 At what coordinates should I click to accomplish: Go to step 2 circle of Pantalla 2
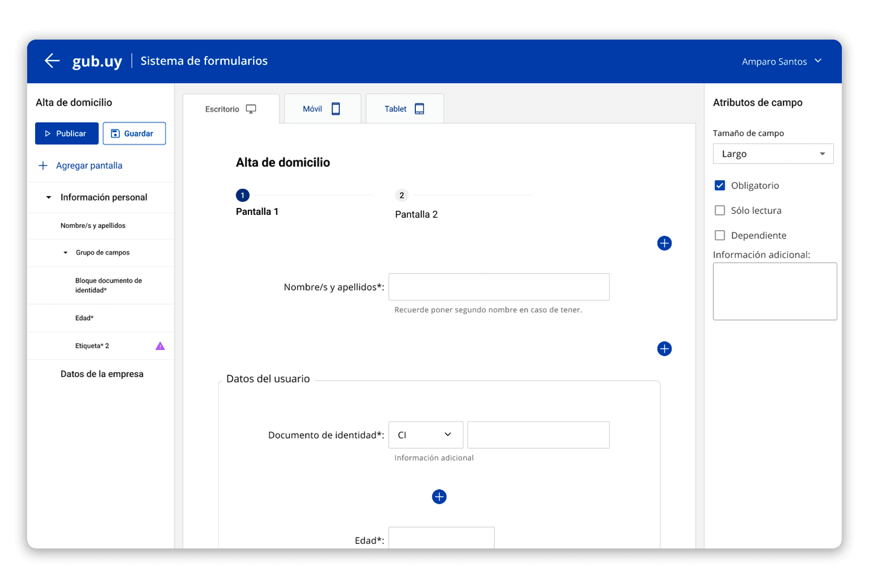click(x=402, y=196)
